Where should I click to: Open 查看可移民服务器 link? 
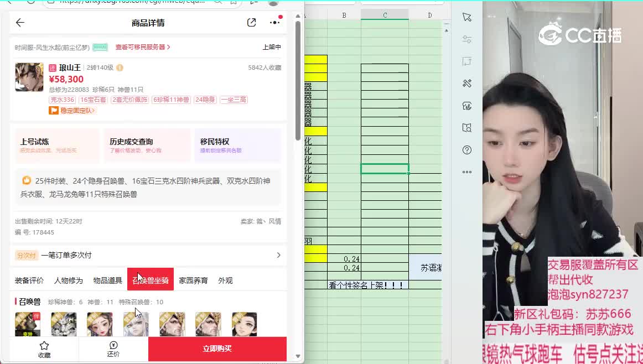coord(143,47)
